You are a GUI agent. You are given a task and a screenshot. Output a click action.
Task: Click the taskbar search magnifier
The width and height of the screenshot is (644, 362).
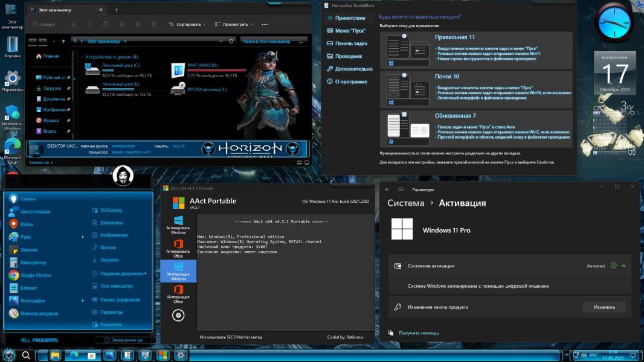point(26,355)
